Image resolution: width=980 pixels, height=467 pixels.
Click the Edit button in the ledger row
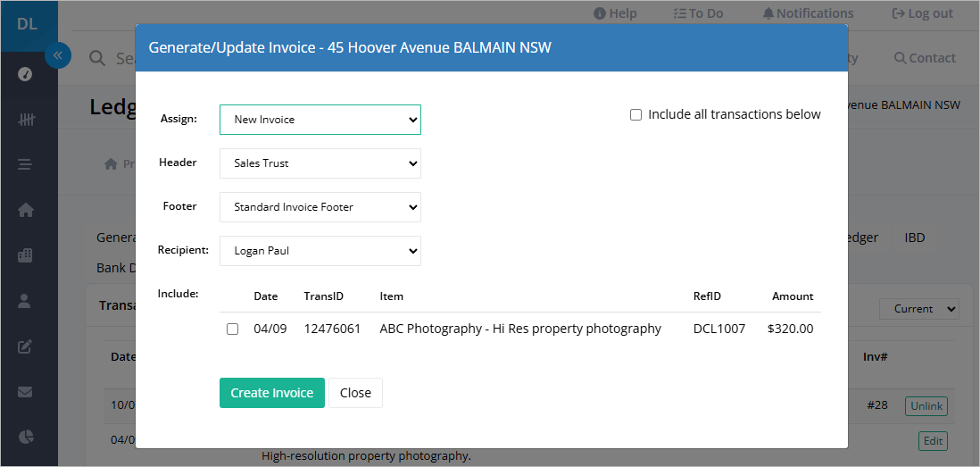click(x=933, y=441)
